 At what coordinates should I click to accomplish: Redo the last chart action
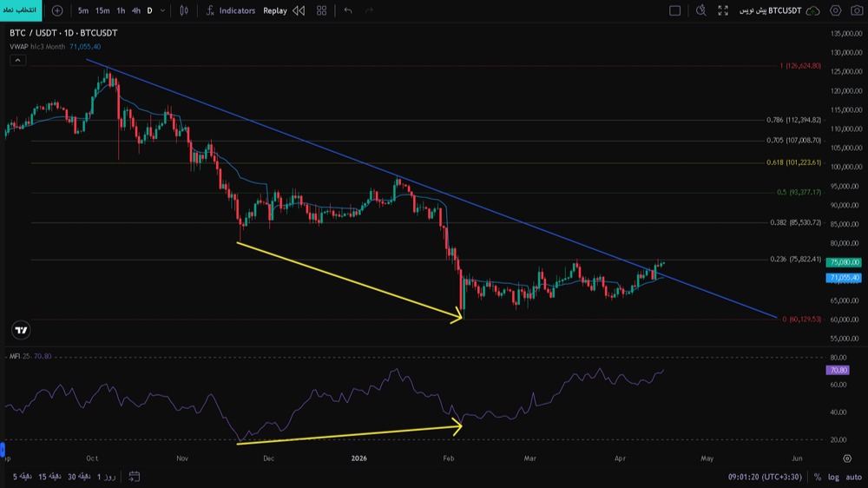[369, 10]
